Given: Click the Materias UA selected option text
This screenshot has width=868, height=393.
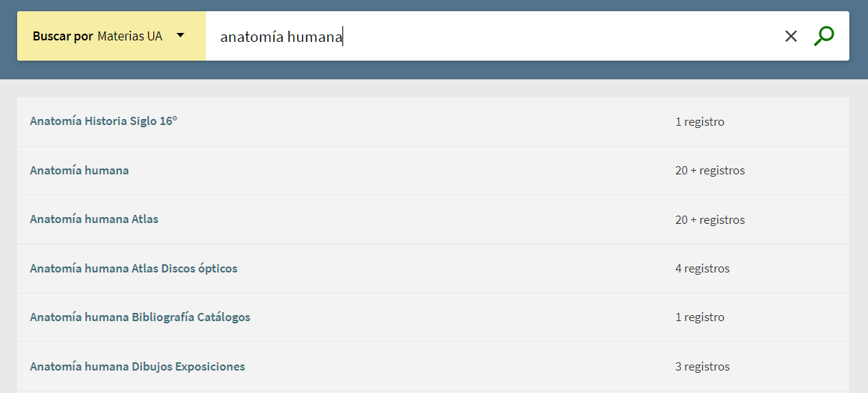Looking at the screenshot, I should [x=129, y=36].
